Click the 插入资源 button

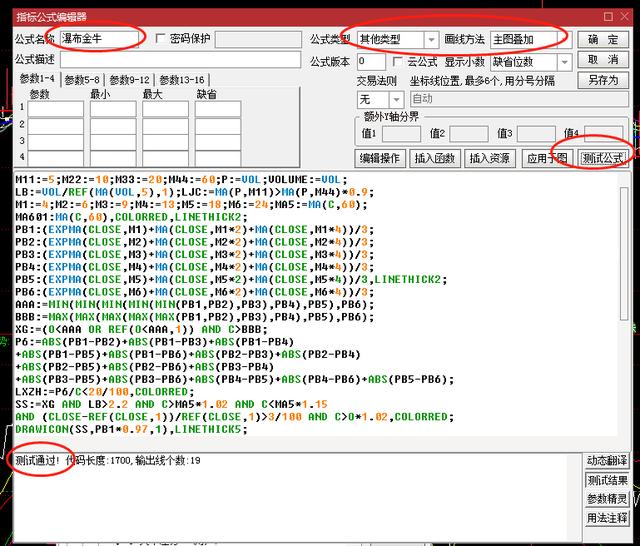490,158
